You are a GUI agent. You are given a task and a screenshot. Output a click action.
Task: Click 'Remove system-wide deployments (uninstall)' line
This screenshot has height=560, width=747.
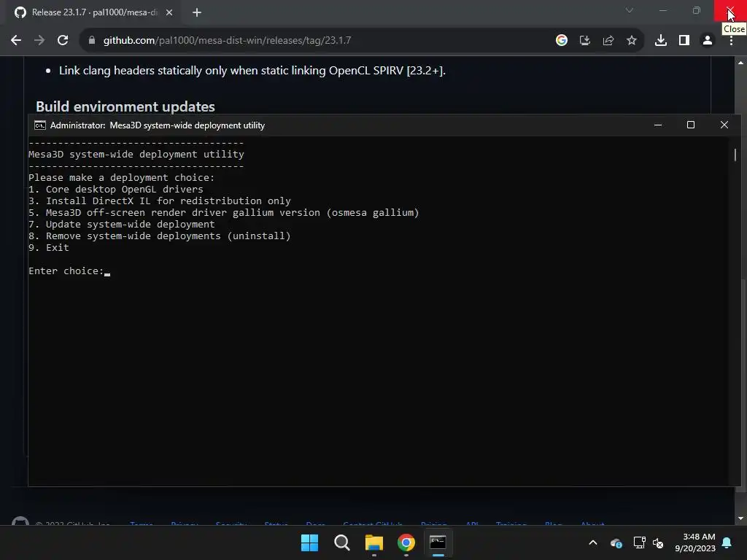[160, 236]
